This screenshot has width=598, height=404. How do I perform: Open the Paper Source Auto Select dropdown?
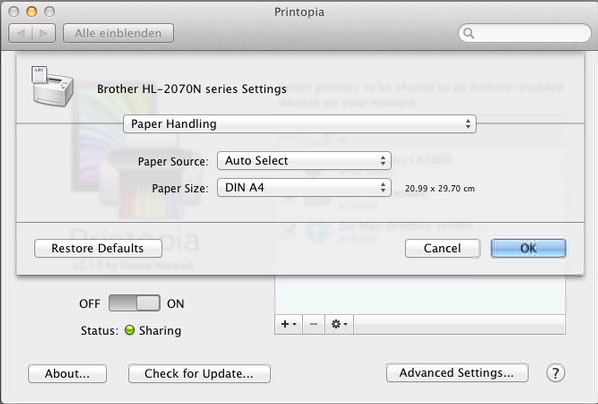pos(304,161)
